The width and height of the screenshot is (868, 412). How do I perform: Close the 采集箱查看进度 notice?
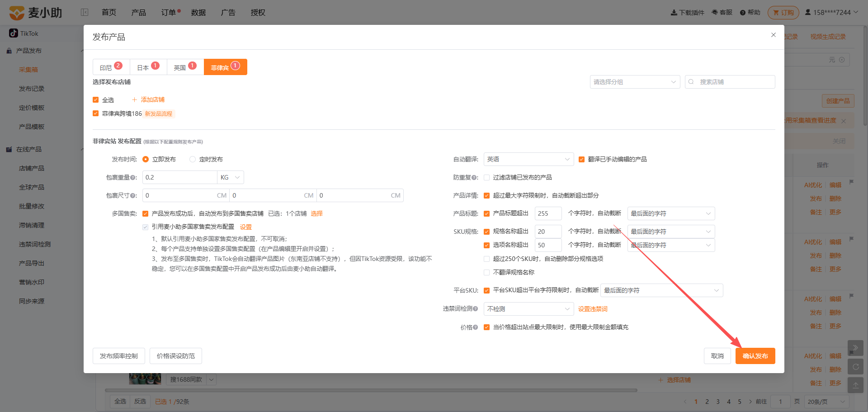tap(844, 121)
